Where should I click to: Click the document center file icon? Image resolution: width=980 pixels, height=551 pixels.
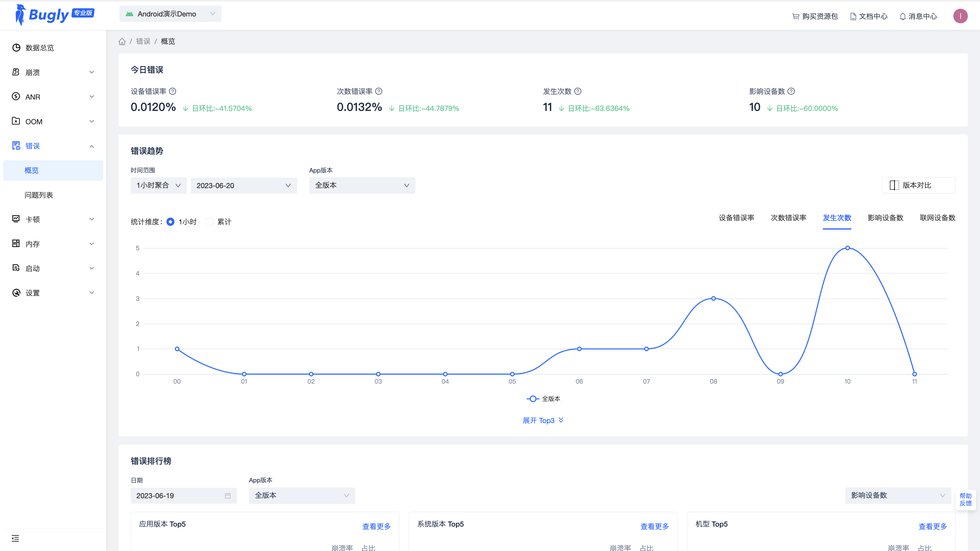click(x=853, y=16)
